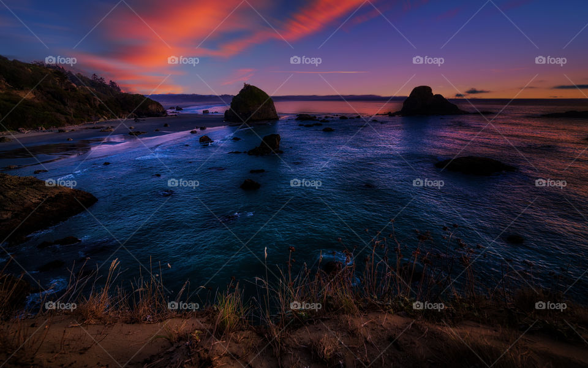Click the foap watermark above the dark sea stack
This screenshot has width=588, height=368.
point(428,61)
